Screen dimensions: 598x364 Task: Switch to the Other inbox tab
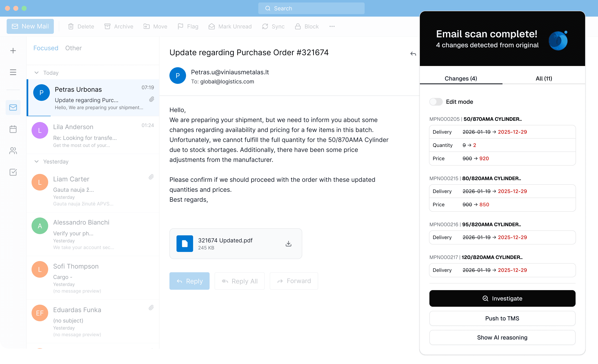coord(73,48)
